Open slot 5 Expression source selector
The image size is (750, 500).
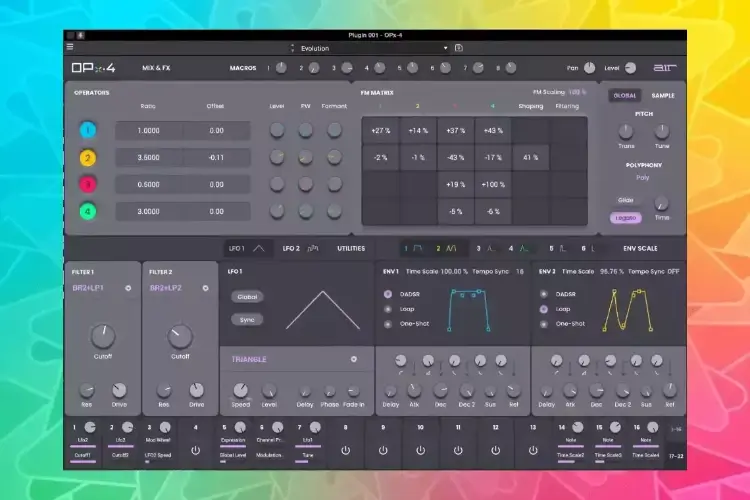click(233, 440)
